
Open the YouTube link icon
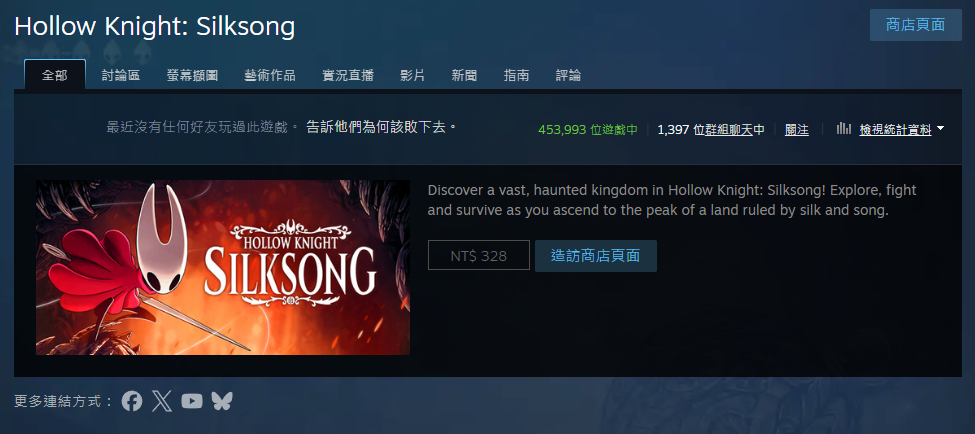[192, 401]
